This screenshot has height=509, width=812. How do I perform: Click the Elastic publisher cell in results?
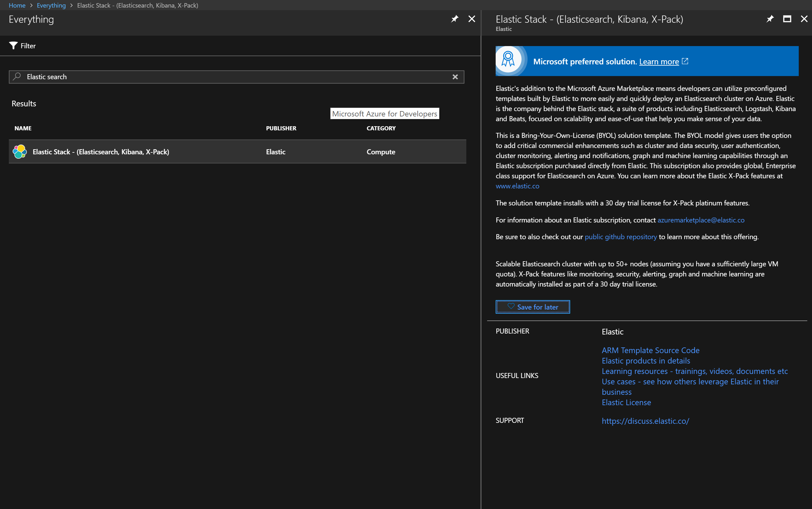[x=276, y=152]
